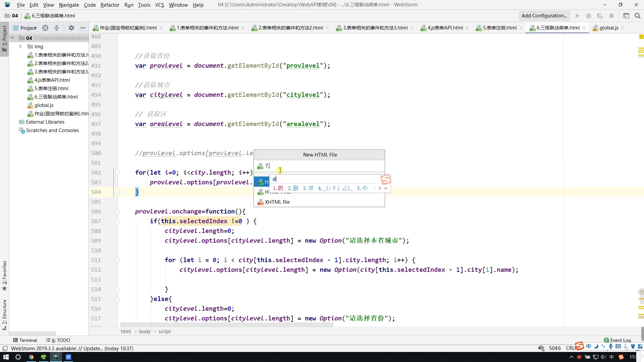Open Project panel settings gear
The width and height of the screenshot is (644, 362).
[71, 28]
